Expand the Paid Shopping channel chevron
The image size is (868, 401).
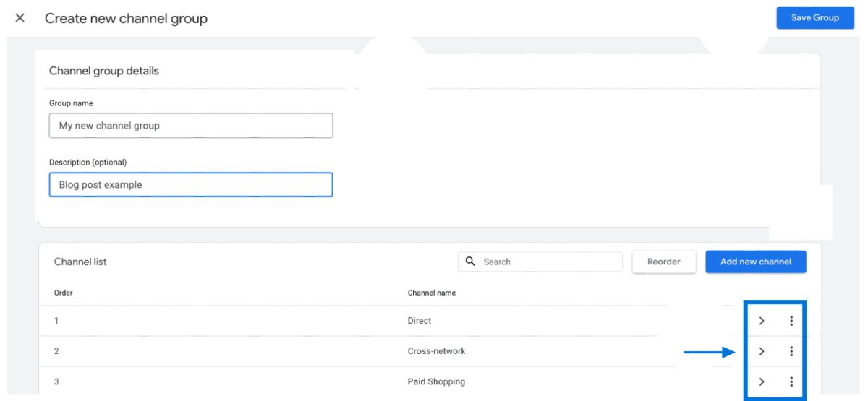762,381
